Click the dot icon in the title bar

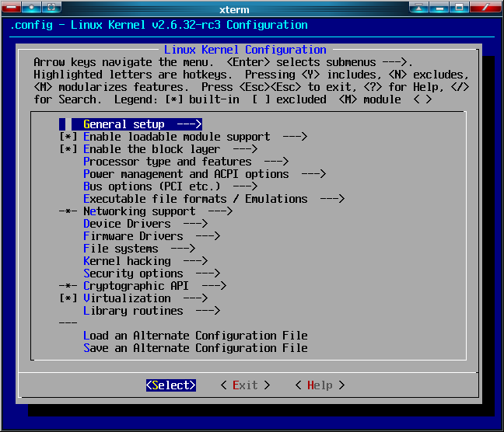(32, 7)
